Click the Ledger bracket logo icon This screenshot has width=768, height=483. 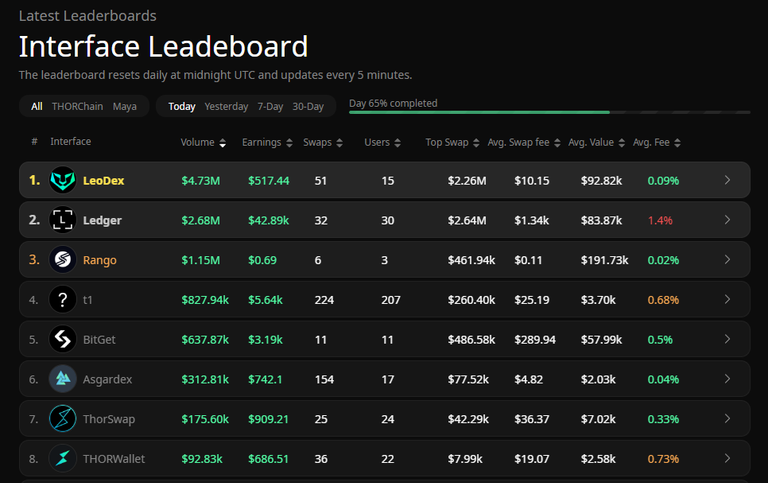click(63, 220)
